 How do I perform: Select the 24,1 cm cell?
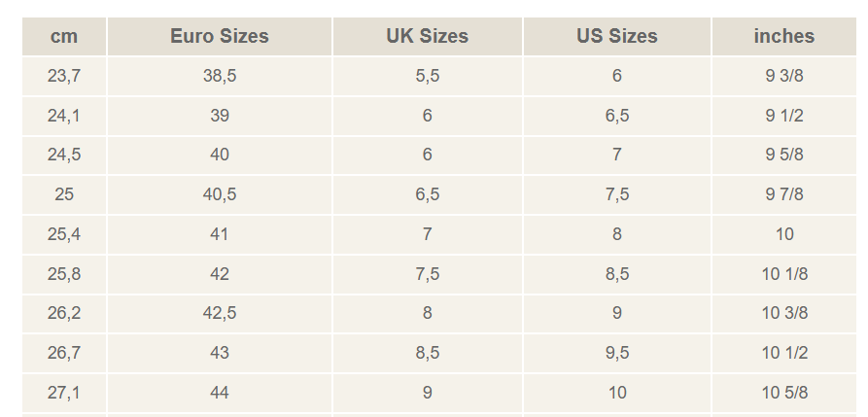(x=64, y=116)
